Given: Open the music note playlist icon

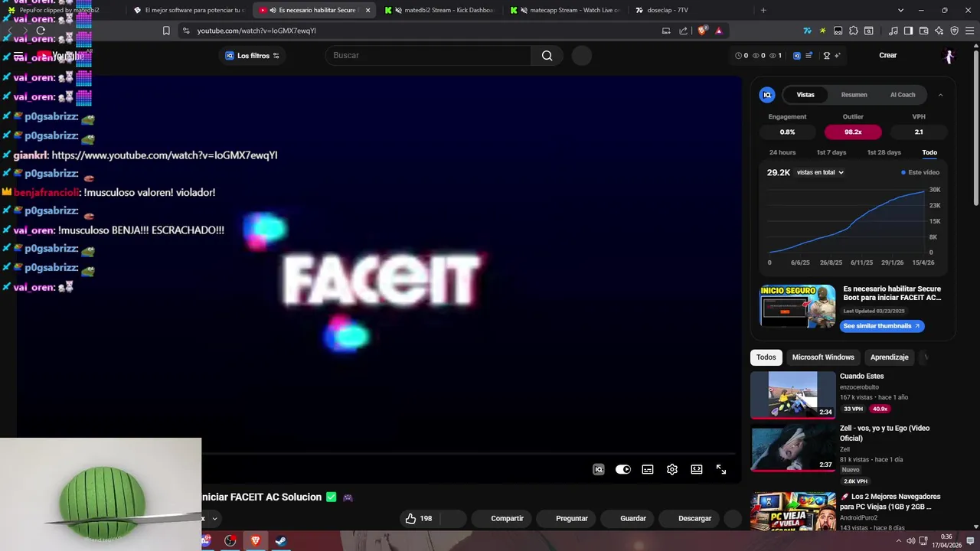Looking at the screenshot, I should tap(893, 31).
